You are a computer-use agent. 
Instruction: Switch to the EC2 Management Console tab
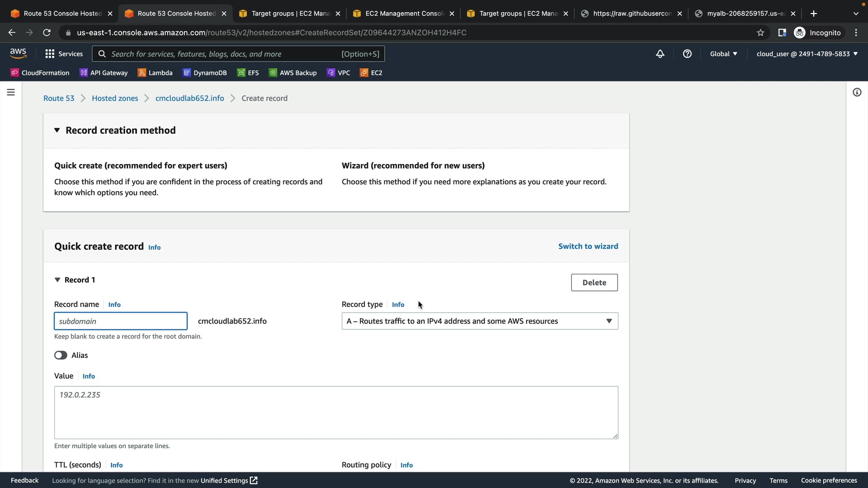404,14
